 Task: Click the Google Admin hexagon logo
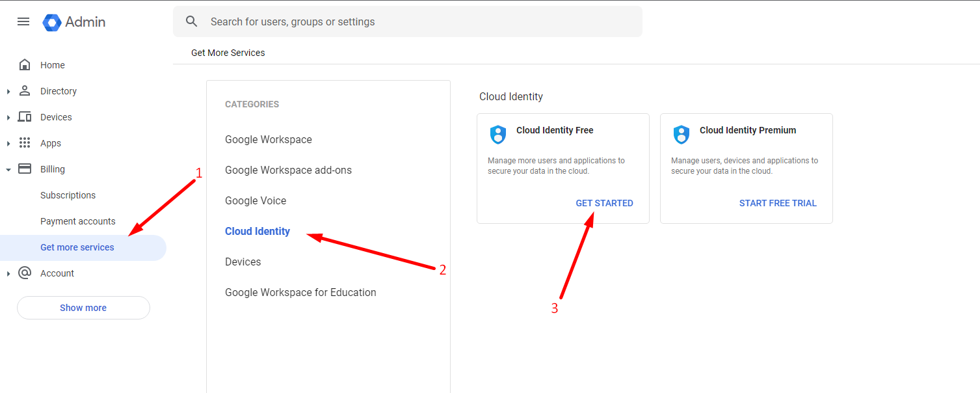pos(52,22)
